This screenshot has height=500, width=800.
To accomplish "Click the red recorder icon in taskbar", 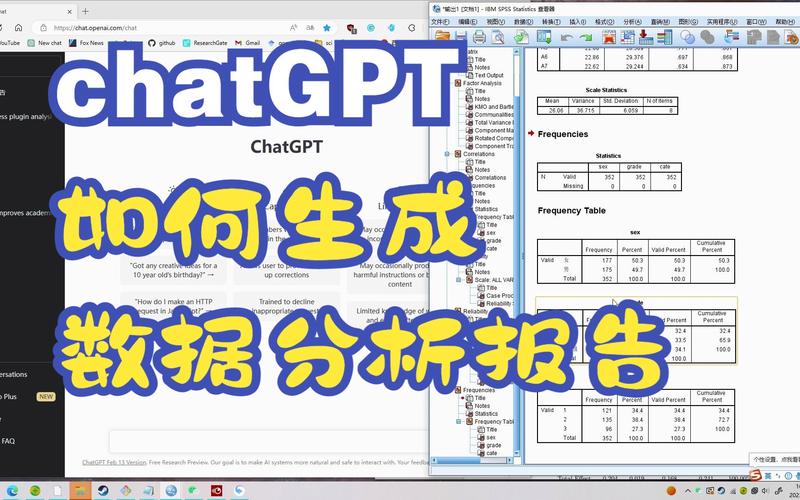I will pyautogui.click(x=217, y=491).
